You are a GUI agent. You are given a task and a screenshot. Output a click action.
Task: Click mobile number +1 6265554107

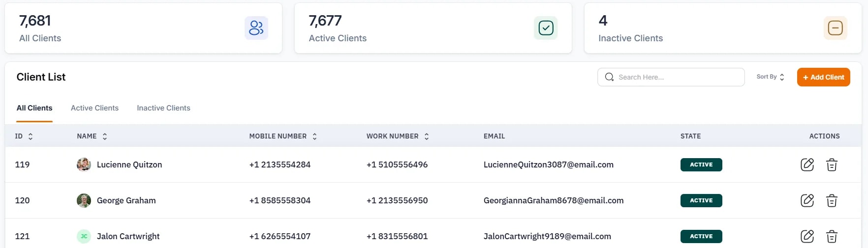click(x=280, y=236)
